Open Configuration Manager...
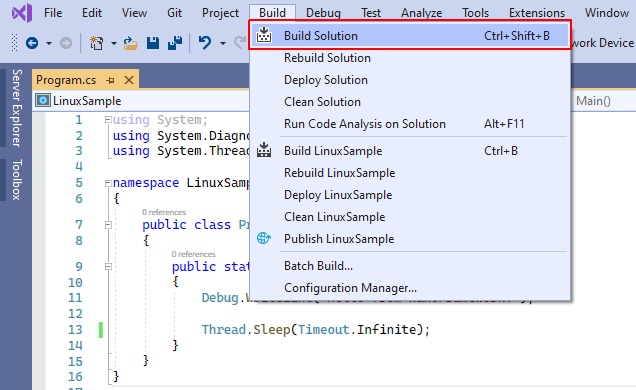Image resolution: width=636 pixels, height=390 pixels. pyautogui.click(x=410, y=287)
